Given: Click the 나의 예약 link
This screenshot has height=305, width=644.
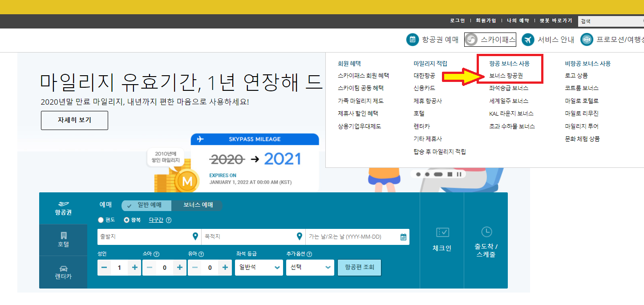Looking at the screenshot, I should pyautogui.click(x=518, y=21).
